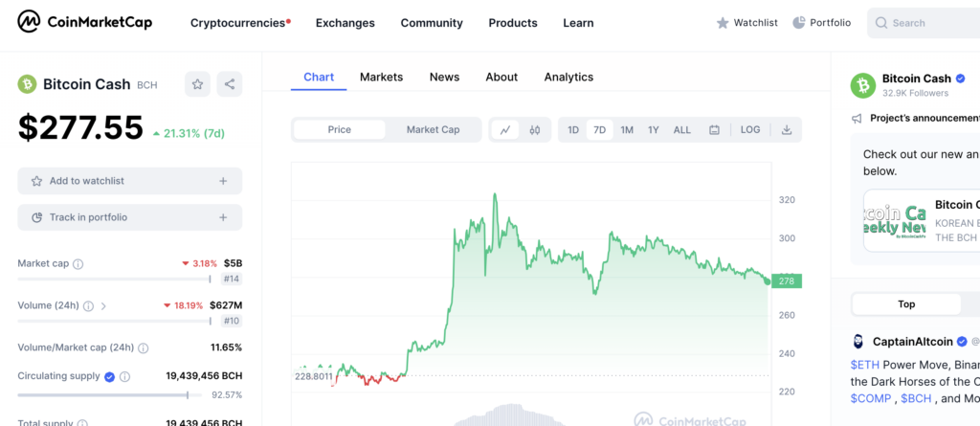Expand Volume (24h) chevron arrow
Image resolution: width=980 pixels, height=426 pixels.
pyautogui.click(x=103, y=306)
